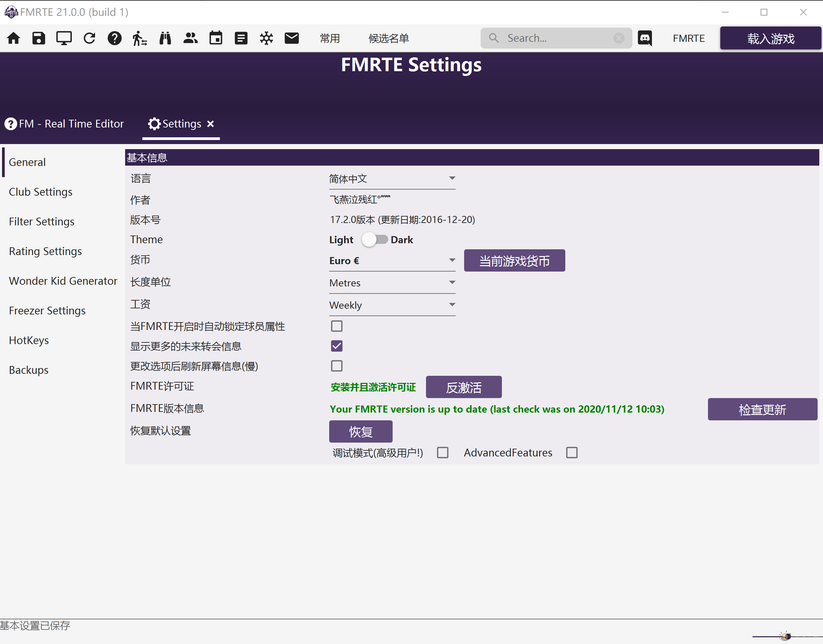Click the 当前游戏货币 button
This screenshot has height=644, width=823.
tap(514, 260)
